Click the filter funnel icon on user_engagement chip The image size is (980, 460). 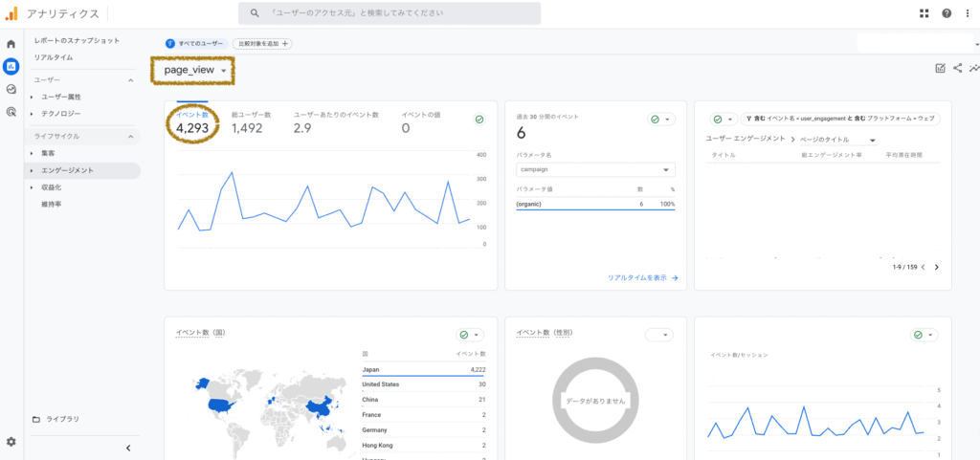(748, 119)
